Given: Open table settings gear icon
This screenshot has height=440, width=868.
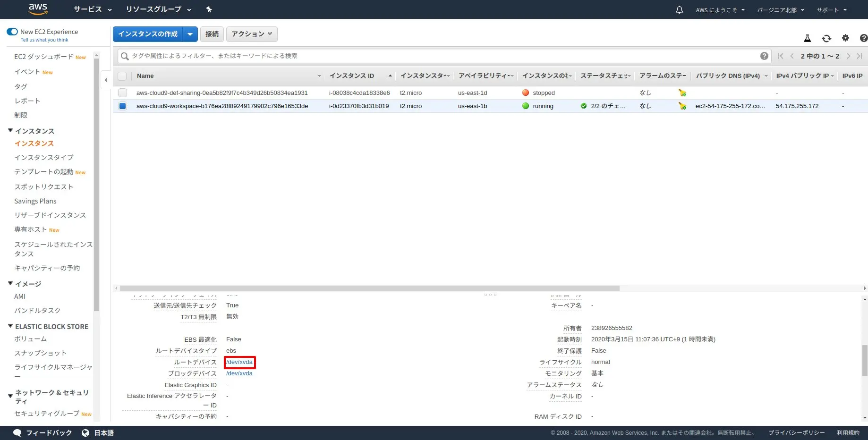Looking at the screenshot, I should [x=845, y=38].
